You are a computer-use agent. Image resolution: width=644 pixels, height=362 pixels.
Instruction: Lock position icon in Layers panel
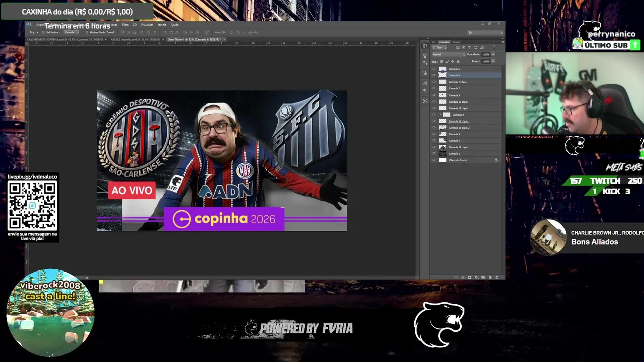click(x=453, y=62)
